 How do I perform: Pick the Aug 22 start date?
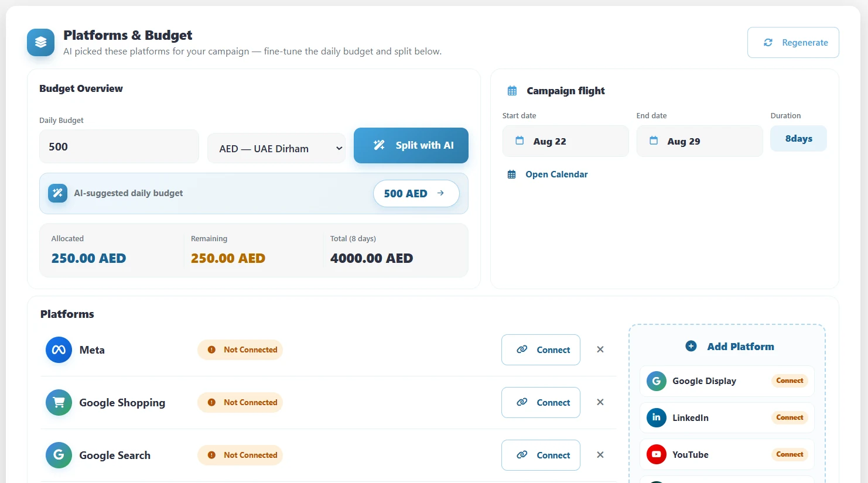click(565, 141)
